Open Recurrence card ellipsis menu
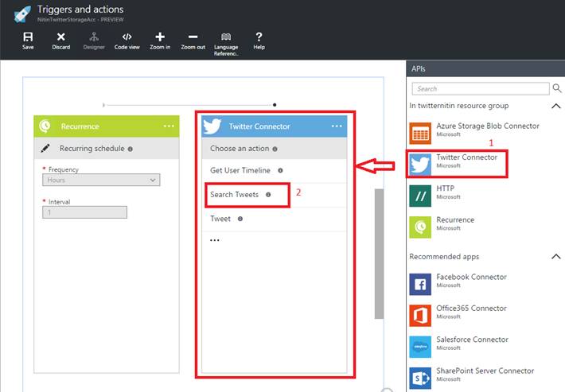Screen dimensions: 565x392 pyautogui.click(x=169, y=126)
